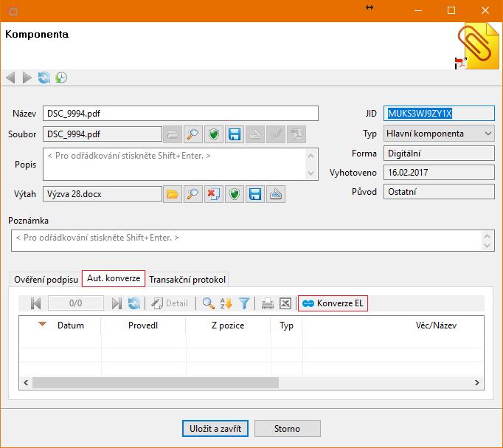Click the 0/0 record counter field

tap(76, 303)
